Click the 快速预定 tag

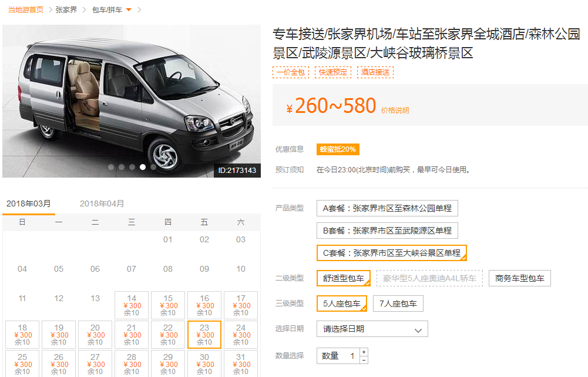click(x=333, y=72)
